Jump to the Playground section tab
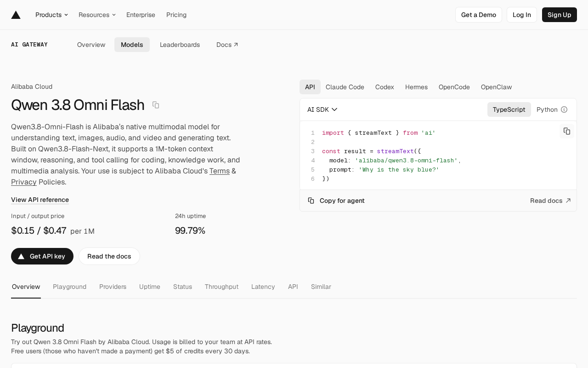The height and width of the screenshot is (368, 588). [69, 287]
